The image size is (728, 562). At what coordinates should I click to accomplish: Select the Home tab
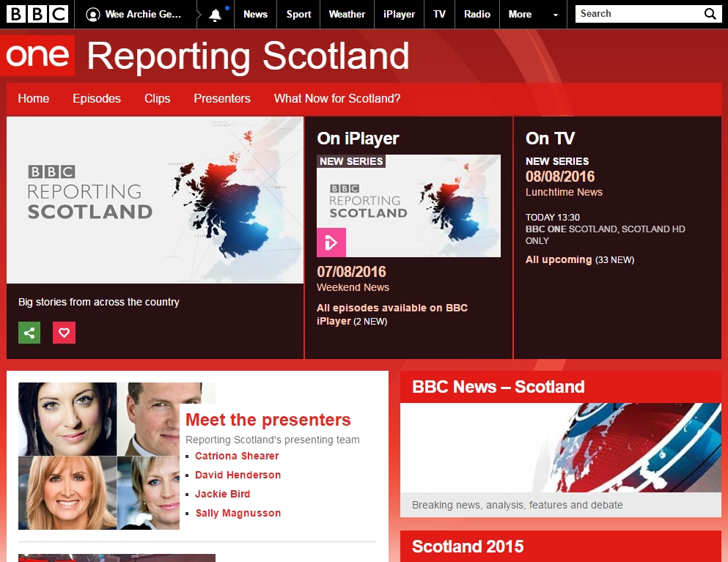click(34, 98)
